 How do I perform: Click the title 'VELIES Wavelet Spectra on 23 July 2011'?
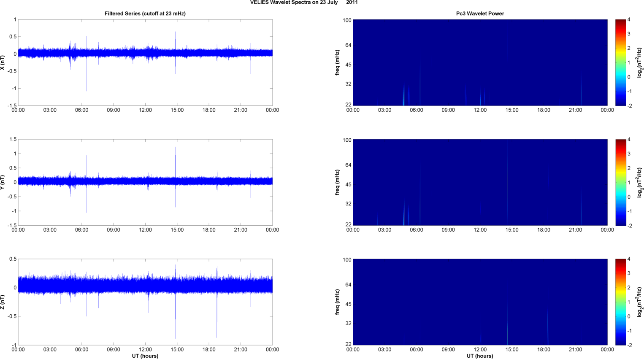click(x=304, y=3)
